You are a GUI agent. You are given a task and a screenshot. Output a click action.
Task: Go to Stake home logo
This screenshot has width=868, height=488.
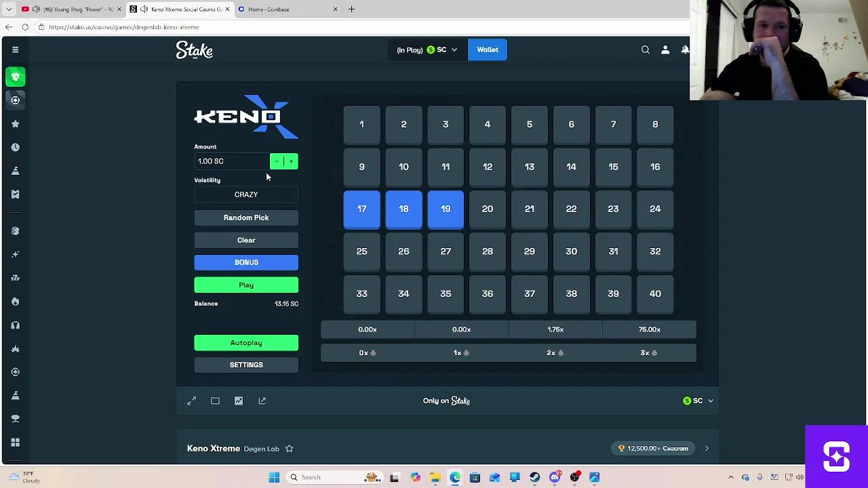195,50
